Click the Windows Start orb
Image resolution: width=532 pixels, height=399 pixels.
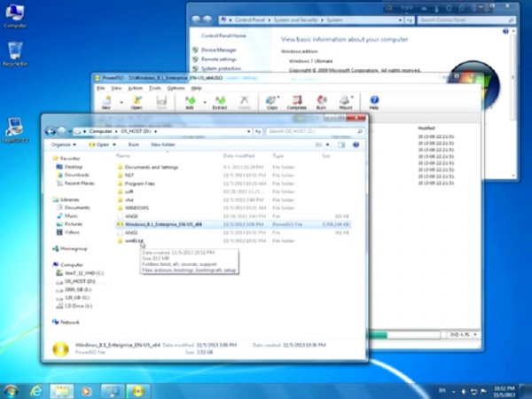coord(11,391)
